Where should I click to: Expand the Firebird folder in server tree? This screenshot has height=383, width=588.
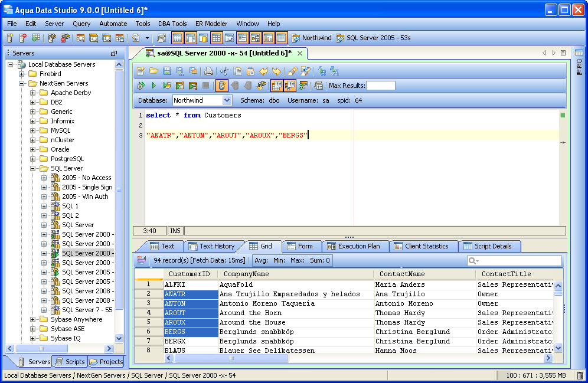click(22, 74)
